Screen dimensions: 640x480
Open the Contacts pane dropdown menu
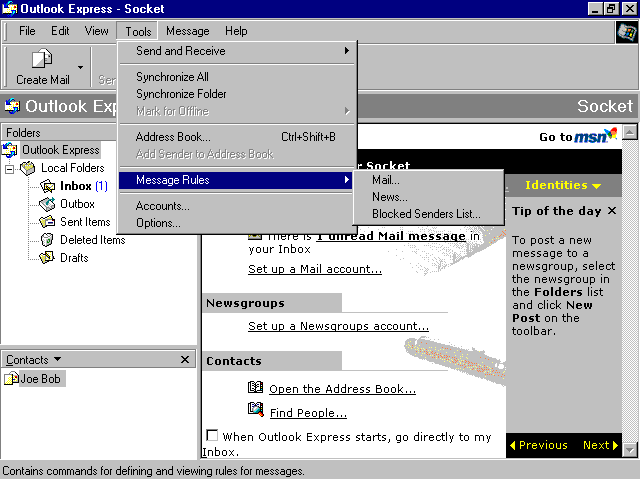[57, 359]
